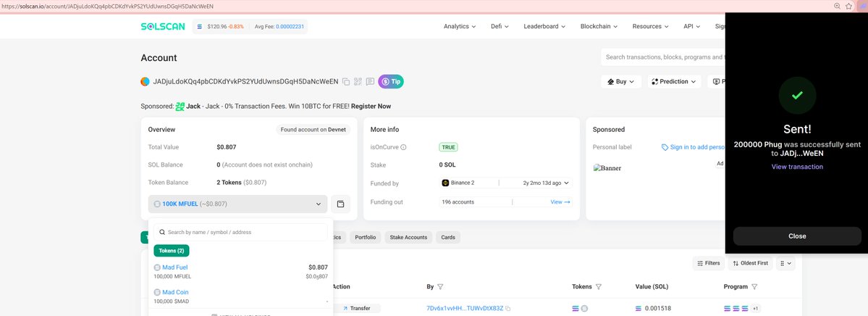Open the Blockchain menu
The width and height of the screenshot is (868, 316).
pyautogui.click(x=599, y=26)
